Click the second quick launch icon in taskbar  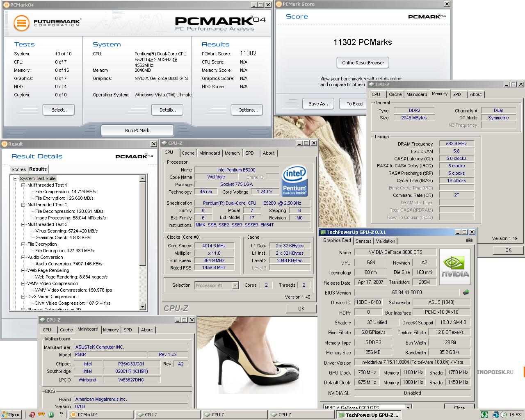point(41,414)
